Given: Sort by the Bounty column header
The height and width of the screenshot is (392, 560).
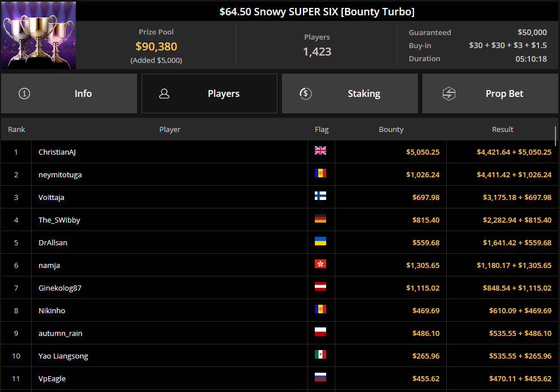Looking at the screenshot, I should tap(391, 129).
